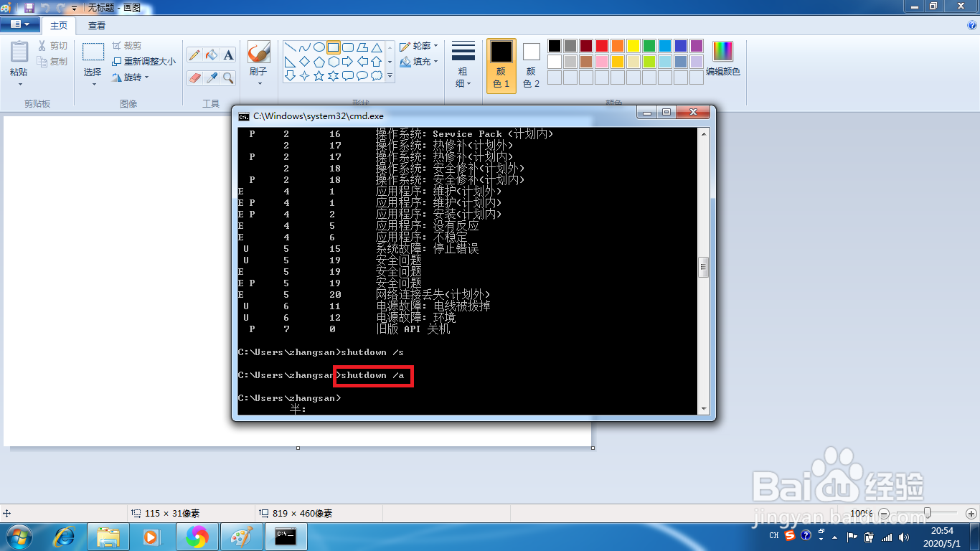Image resolution: width=980 pixels, height=551 pixels.
Task: Activate Color 2 (颜色 2) selector
Action: coord(531,65)
